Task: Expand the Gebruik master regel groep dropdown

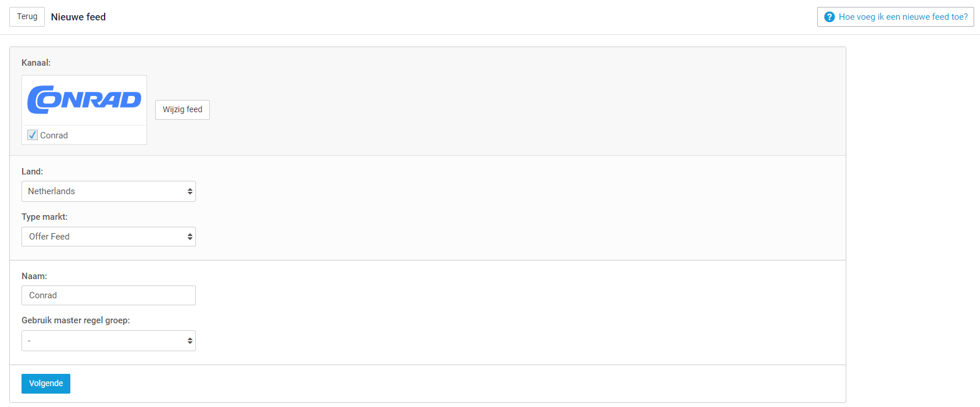Action: (x=109, y=341)
